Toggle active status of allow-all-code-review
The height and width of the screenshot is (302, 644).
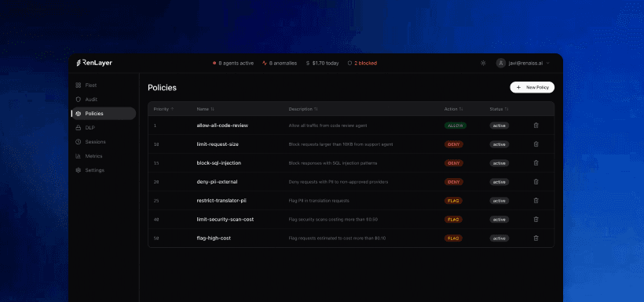[x=499, y=126]
